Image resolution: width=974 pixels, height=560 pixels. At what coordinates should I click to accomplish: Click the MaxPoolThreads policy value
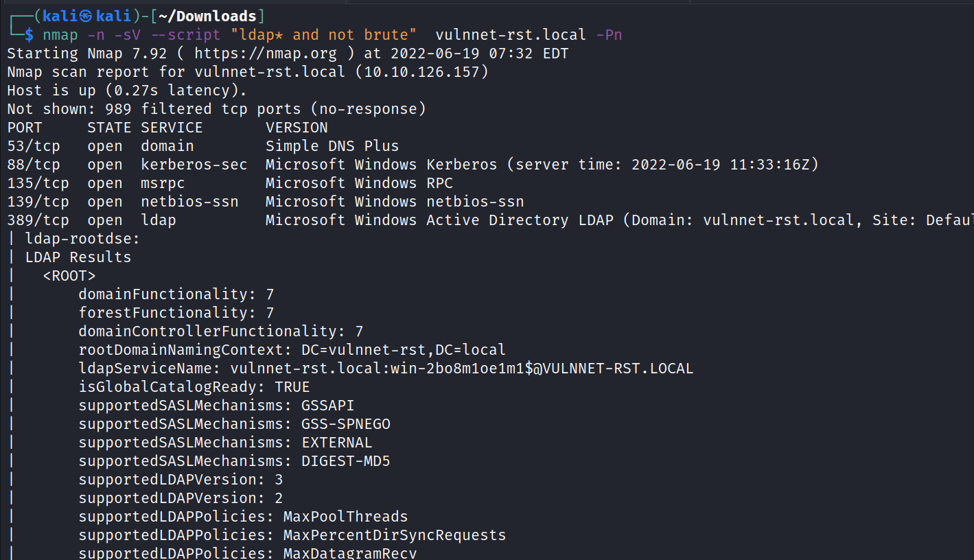point(346,517)
